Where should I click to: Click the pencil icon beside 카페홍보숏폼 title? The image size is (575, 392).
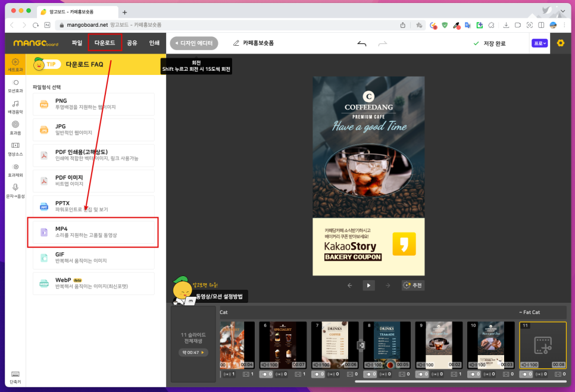coord(236,43)
